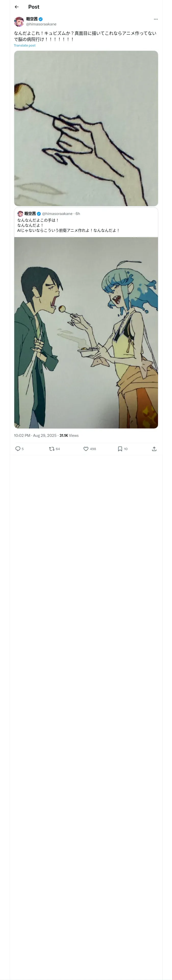172x980 pixels.
Task: Open the 6h timestamp in quoted post
Action: (x=78, y=214)
